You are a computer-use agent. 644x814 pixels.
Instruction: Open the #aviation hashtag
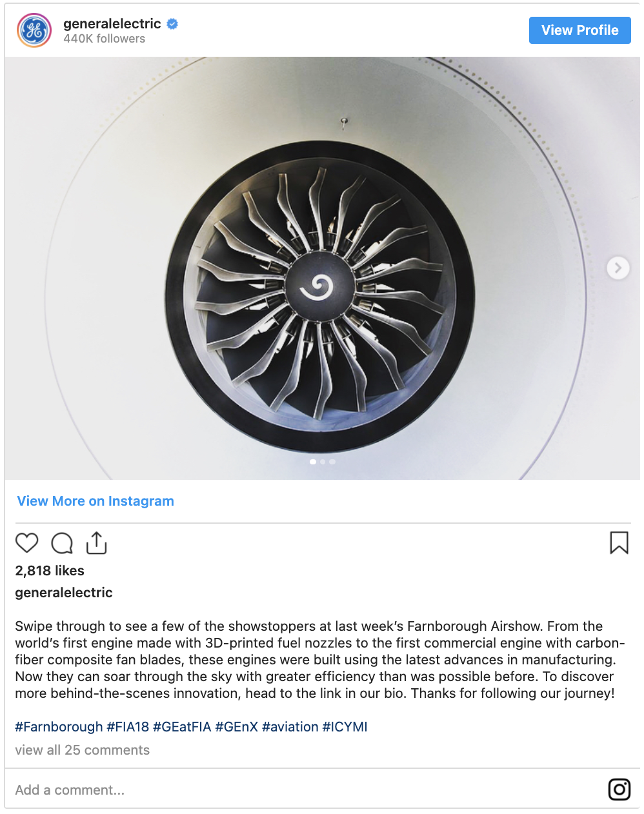coord(290,727)
